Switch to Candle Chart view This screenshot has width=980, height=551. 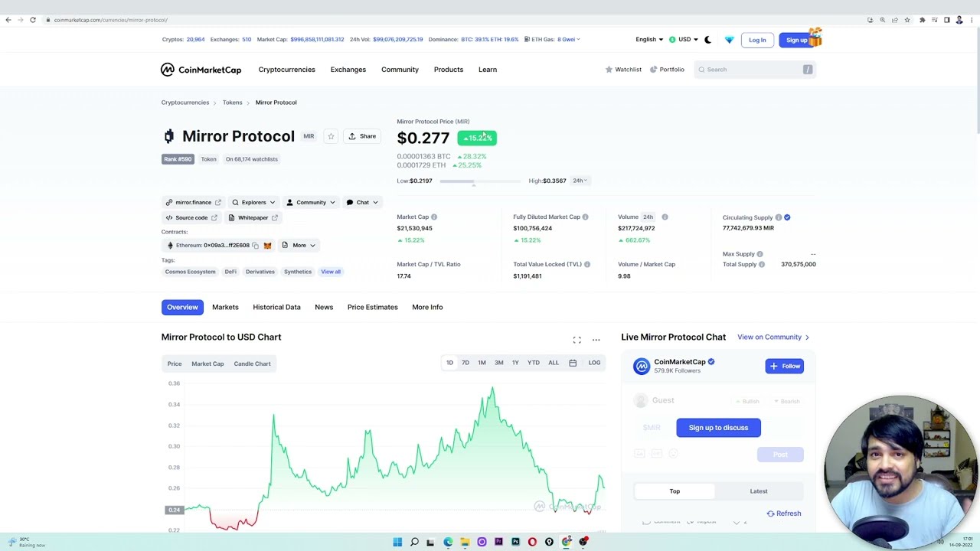pos(252,364)
